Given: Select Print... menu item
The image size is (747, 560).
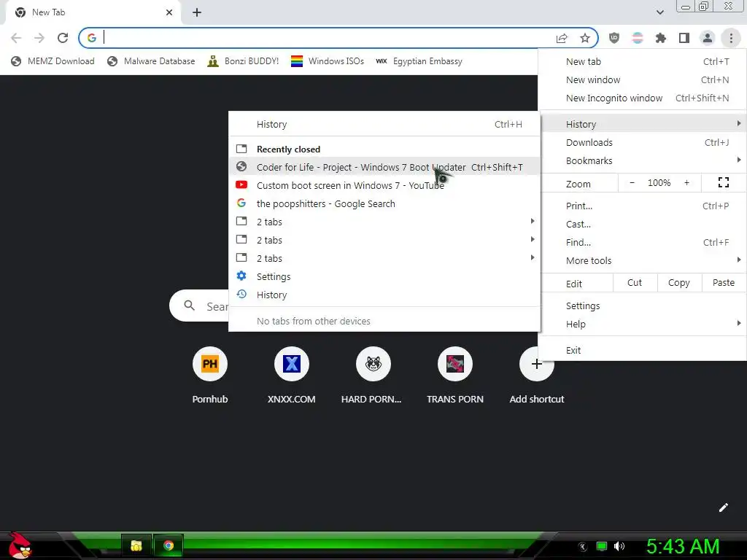Looking at the screenshot, I should click(642, 206).
